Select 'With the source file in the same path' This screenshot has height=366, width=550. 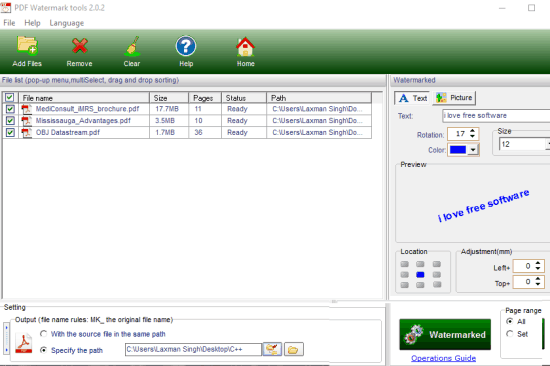(x=43, y=334)
